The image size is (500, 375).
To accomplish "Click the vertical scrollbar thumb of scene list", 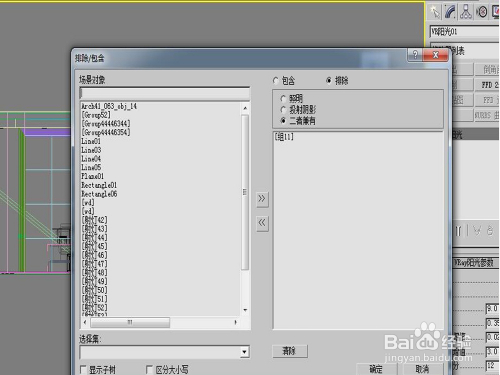I will point(245,192).
